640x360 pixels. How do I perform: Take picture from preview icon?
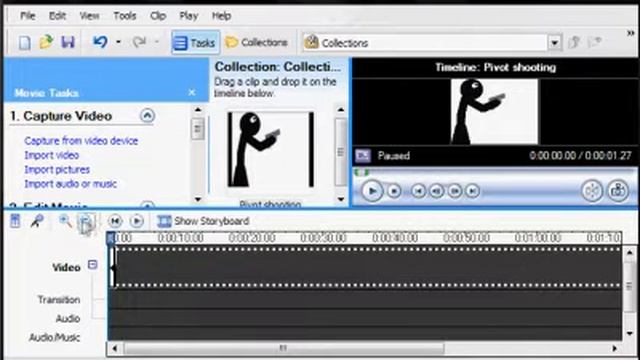[618, 191]
